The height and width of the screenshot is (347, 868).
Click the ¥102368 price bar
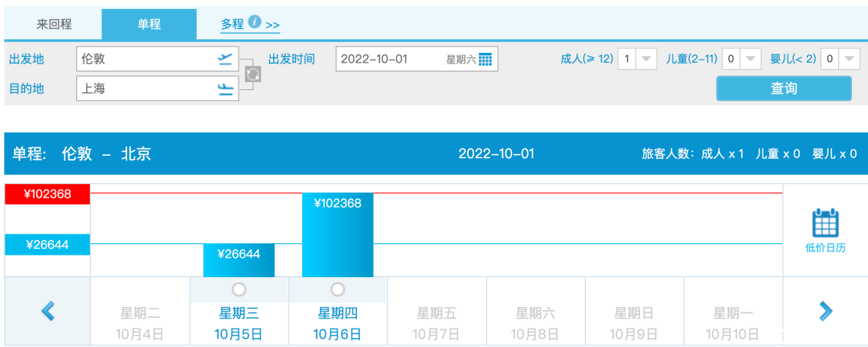(x=338, y=235)
